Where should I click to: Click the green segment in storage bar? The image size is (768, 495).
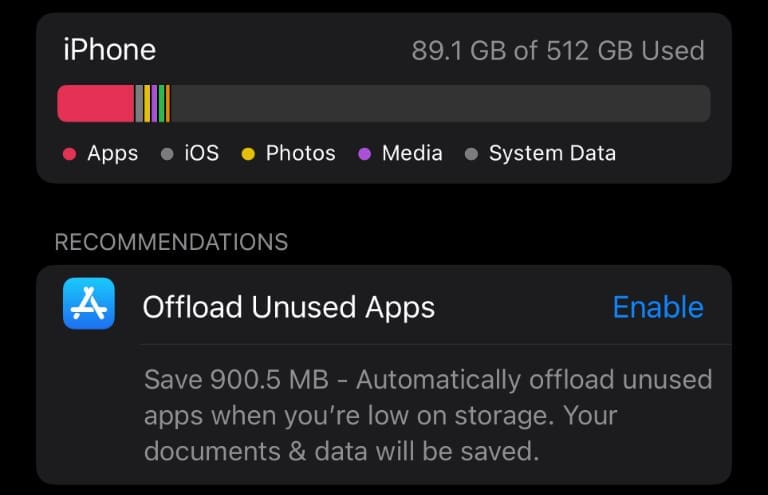click(162, 103)
